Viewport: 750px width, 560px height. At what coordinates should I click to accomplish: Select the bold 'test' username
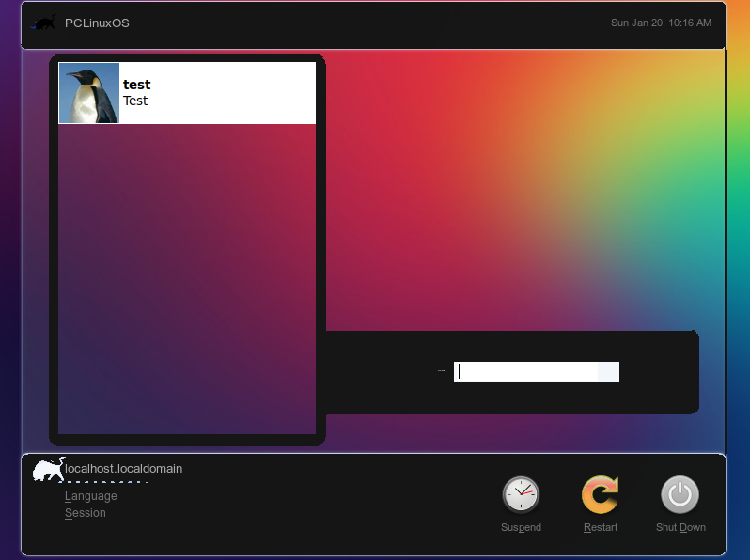pyautogui.click(x=136, y=85)
